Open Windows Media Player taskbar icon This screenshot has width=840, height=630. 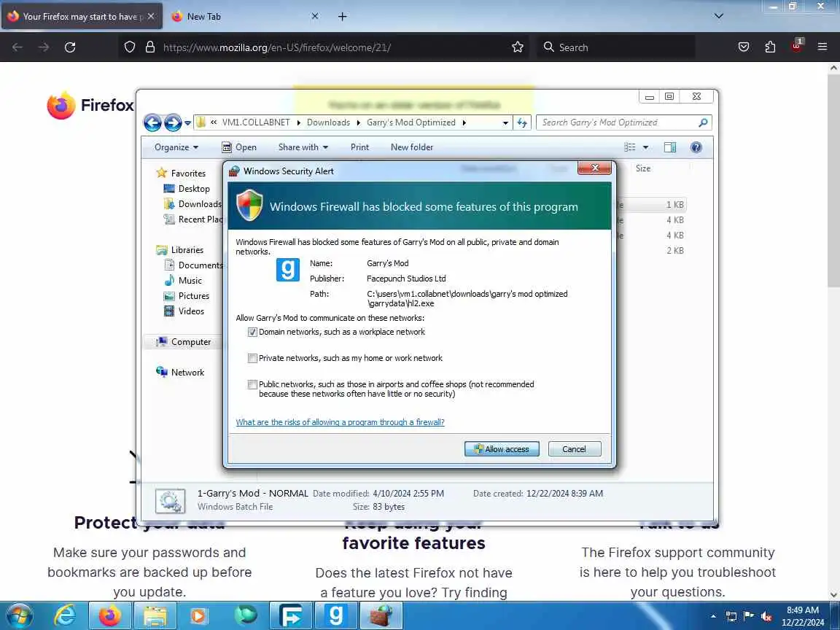[199, 616]
